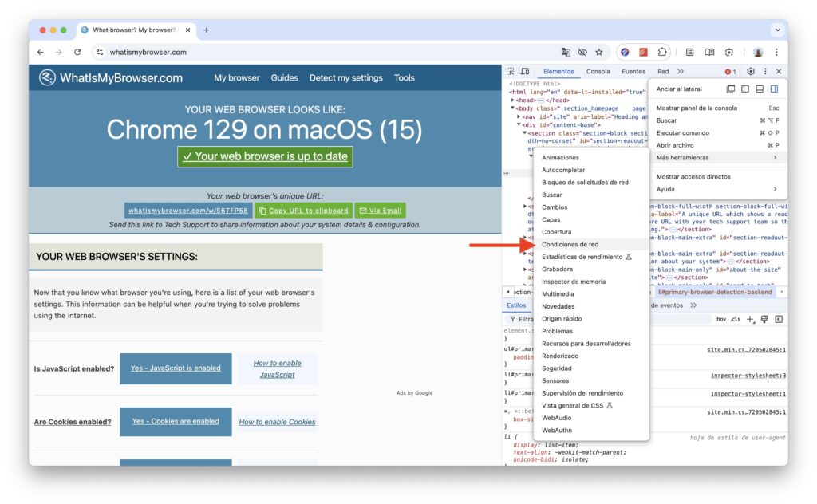
Task: Click the red extension icon in toolbar
Action: 644,52
